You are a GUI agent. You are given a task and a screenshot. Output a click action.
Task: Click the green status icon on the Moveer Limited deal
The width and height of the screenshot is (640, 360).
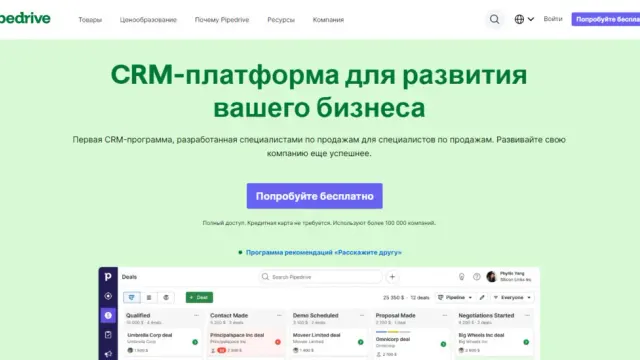360,342
